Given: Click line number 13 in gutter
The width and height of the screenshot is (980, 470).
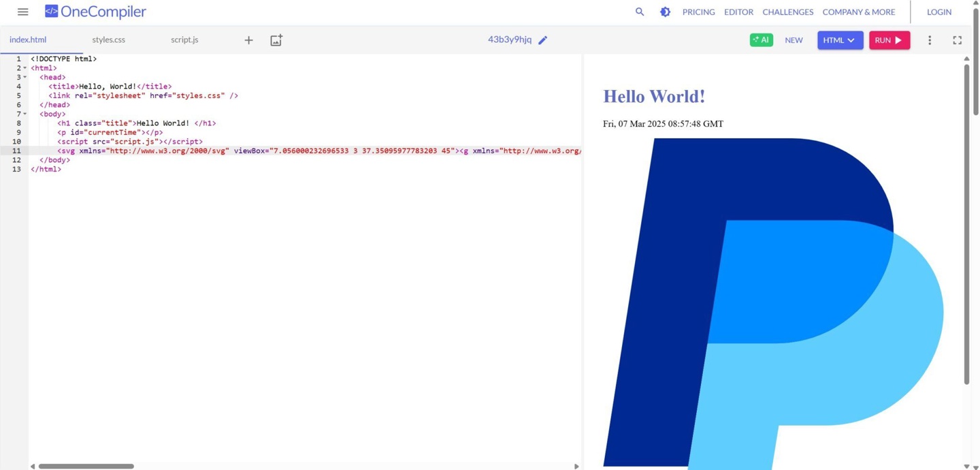Looking at the screenshot, I should (16, 170).
